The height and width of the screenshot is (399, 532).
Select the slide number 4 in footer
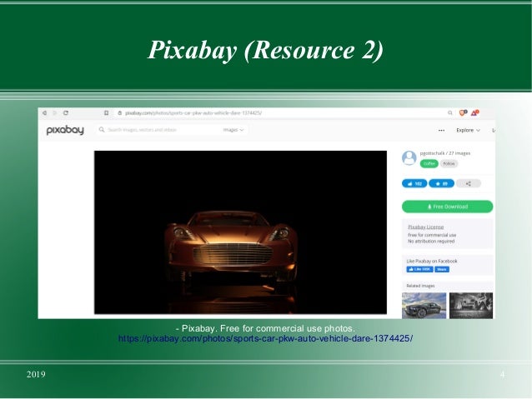[503, 374]
